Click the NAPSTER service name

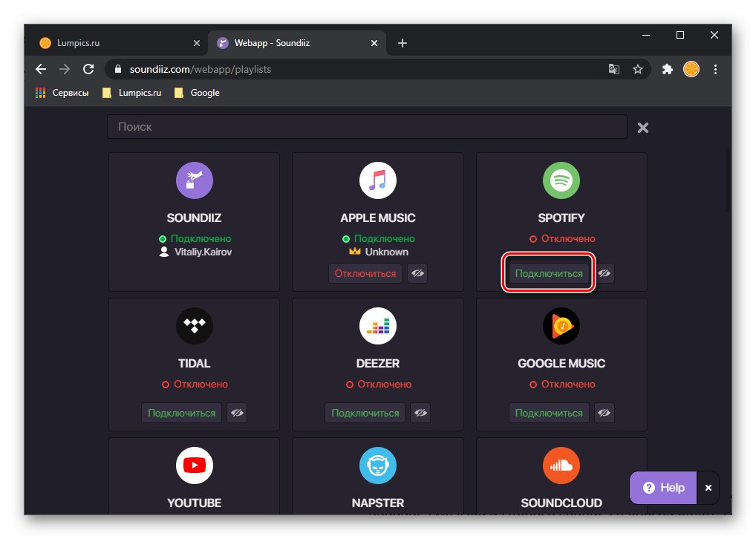coord(378,503)
